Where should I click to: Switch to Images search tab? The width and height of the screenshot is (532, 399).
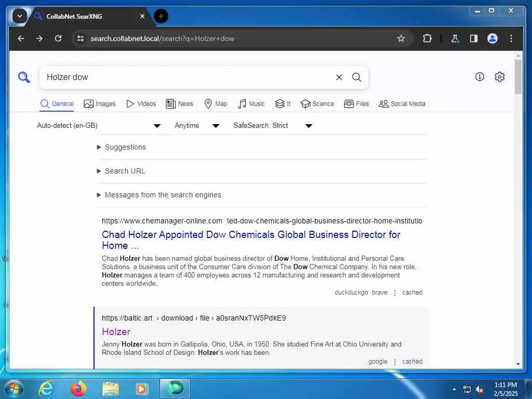[99, 104]
